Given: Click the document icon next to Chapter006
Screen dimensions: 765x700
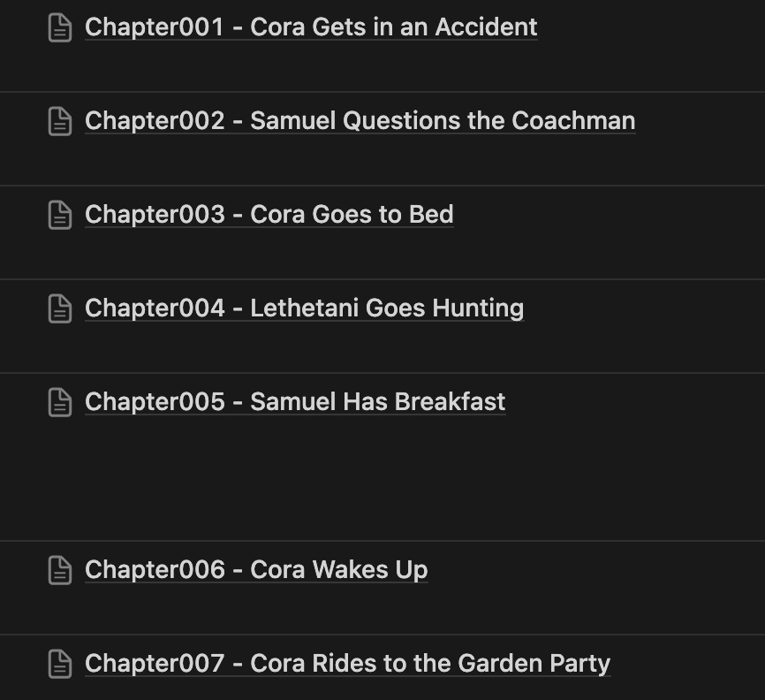Looking at the screenshot, I should (59, 570).
